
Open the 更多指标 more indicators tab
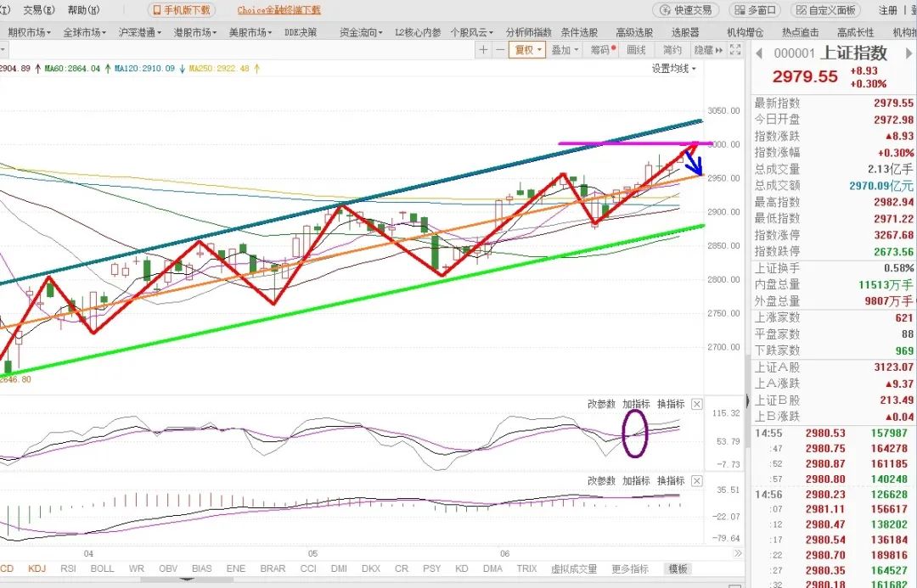coord(630,568)
